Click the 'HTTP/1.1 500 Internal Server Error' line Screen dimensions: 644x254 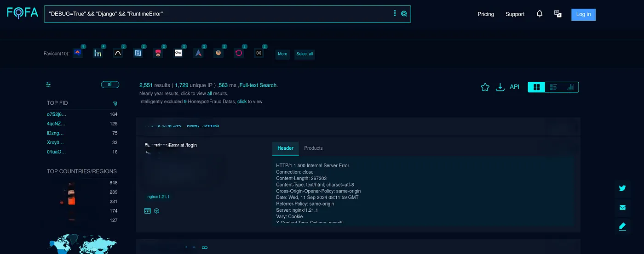[313, 166]
